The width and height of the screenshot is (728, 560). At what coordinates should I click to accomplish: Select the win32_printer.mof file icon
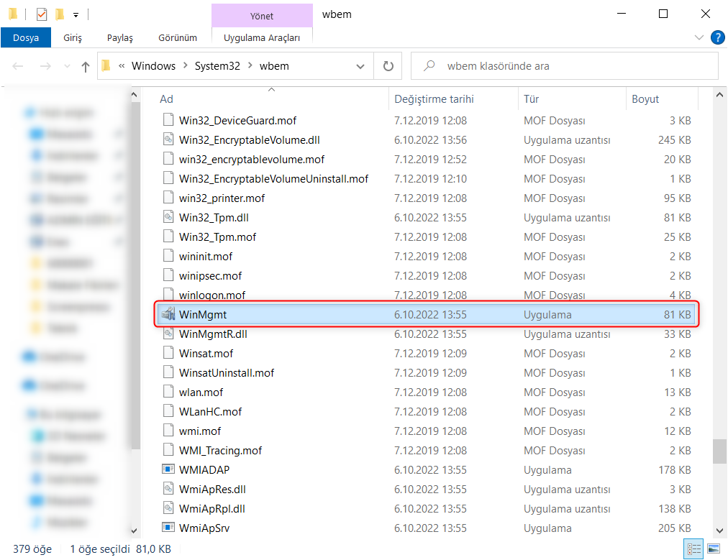coord(168,198)
